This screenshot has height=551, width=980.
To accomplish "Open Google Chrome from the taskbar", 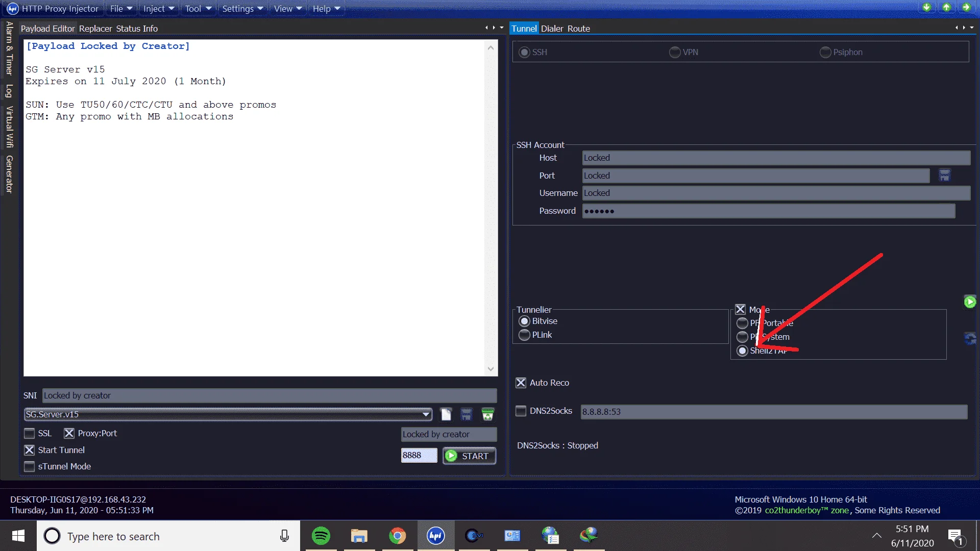I will [x=398, y=536].
